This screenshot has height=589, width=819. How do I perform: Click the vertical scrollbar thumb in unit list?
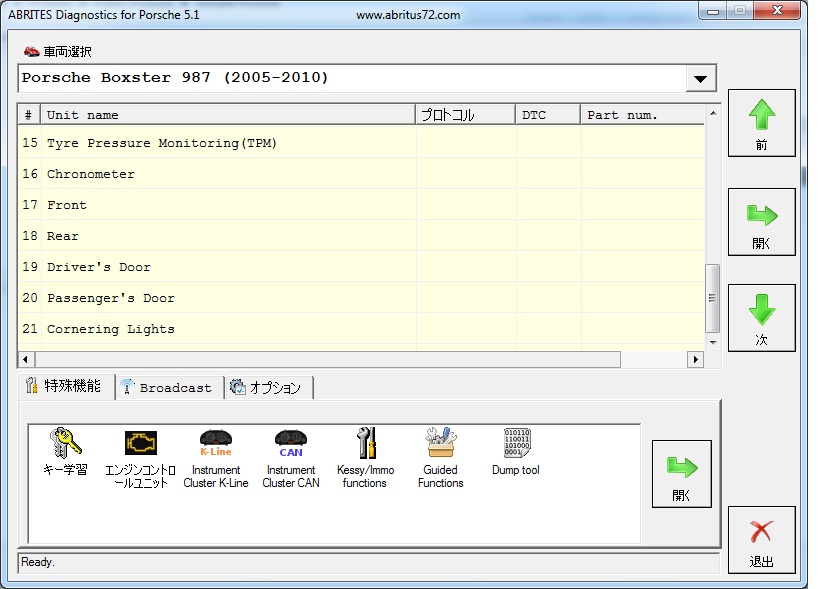(x=712, y=298)
